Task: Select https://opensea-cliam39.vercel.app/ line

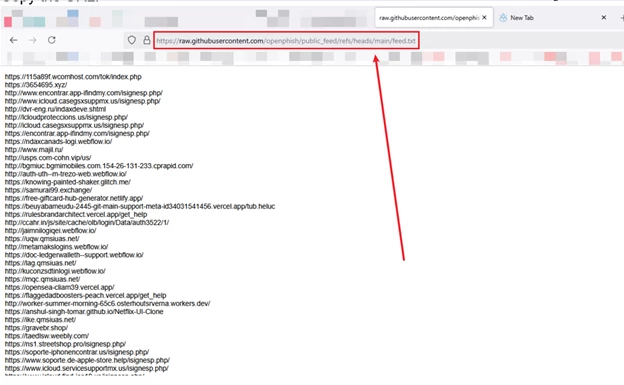Action: 60,287
